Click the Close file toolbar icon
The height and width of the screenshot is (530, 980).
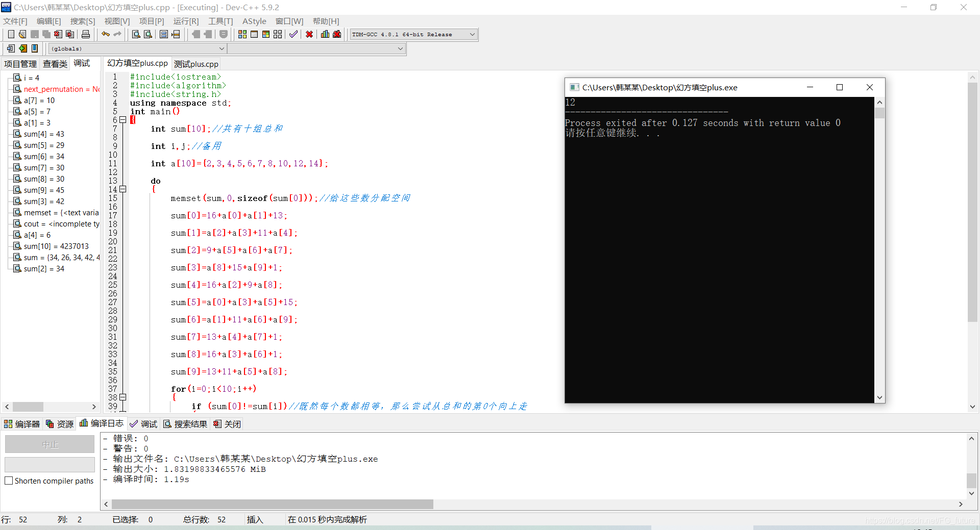pyautogui.click(x=58, y=34)
